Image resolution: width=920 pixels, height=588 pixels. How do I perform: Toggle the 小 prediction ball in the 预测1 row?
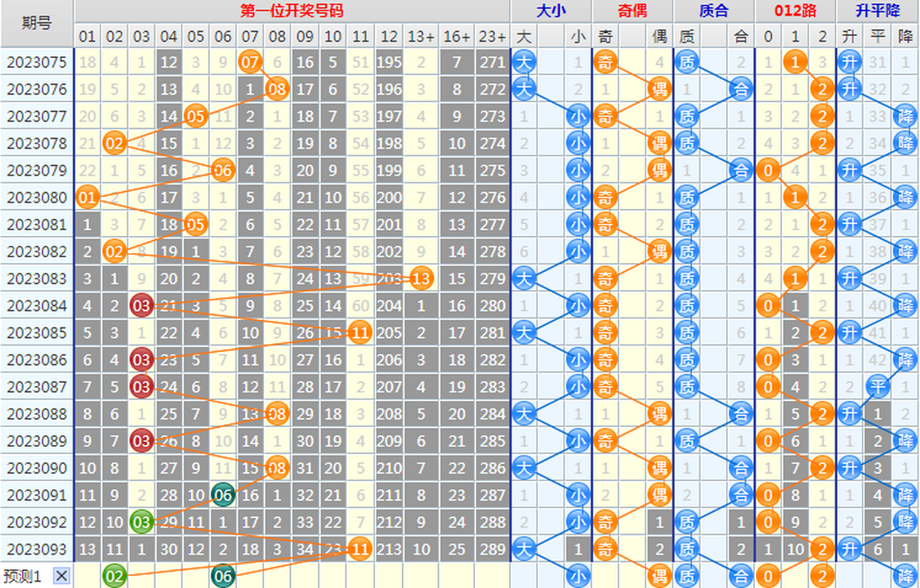point(578,576)
